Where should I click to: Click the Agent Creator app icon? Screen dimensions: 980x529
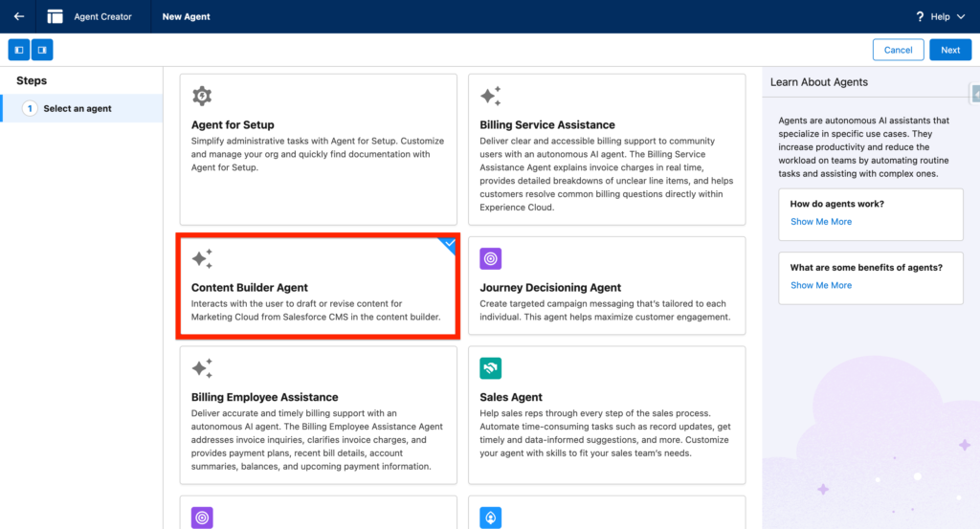tap(56, 16)
